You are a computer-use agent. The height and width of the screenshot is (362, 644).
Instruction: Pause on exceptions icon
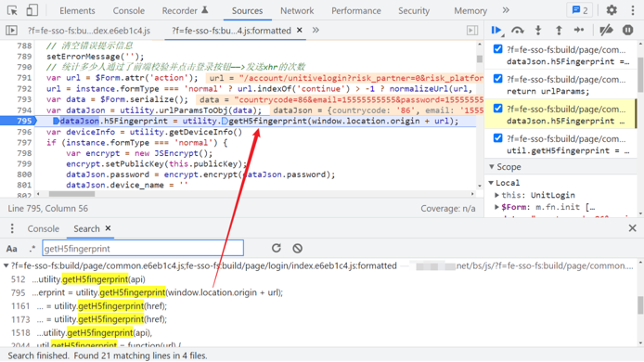(627, 30)
